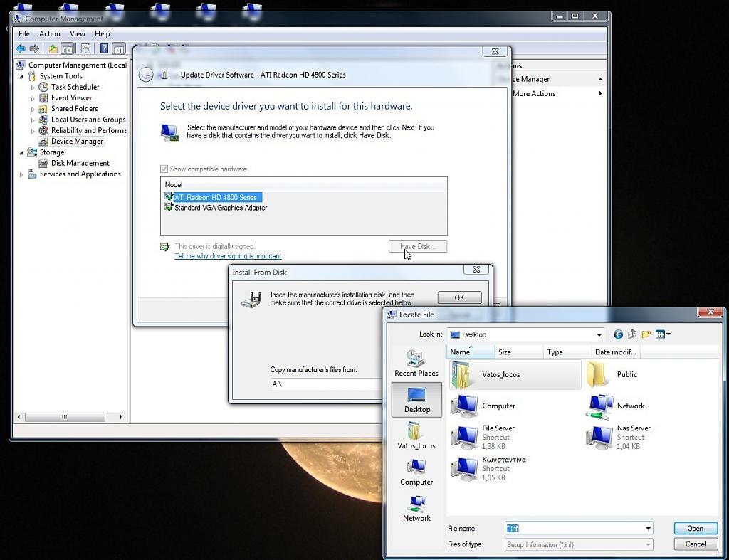
Task: Expand the More Actions submenu arrow
Action: tap(601, 93)
